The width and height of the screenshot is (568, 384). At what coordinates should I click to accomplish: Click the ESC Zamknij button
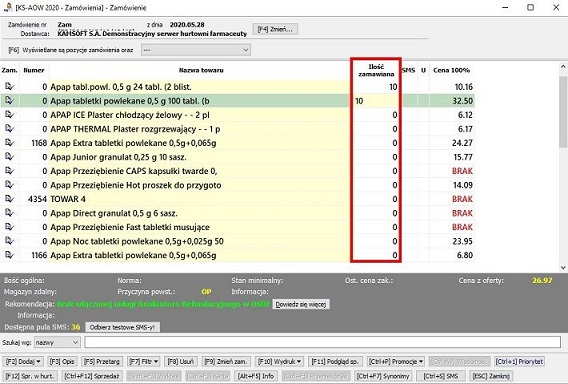491,376
